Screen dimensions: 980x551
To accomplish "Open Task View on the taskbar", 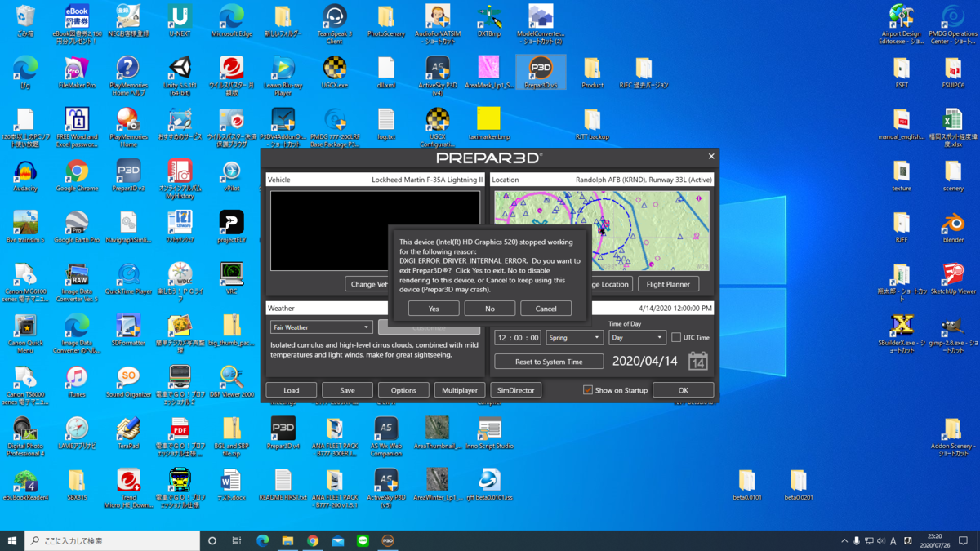I will coord(237,540).
